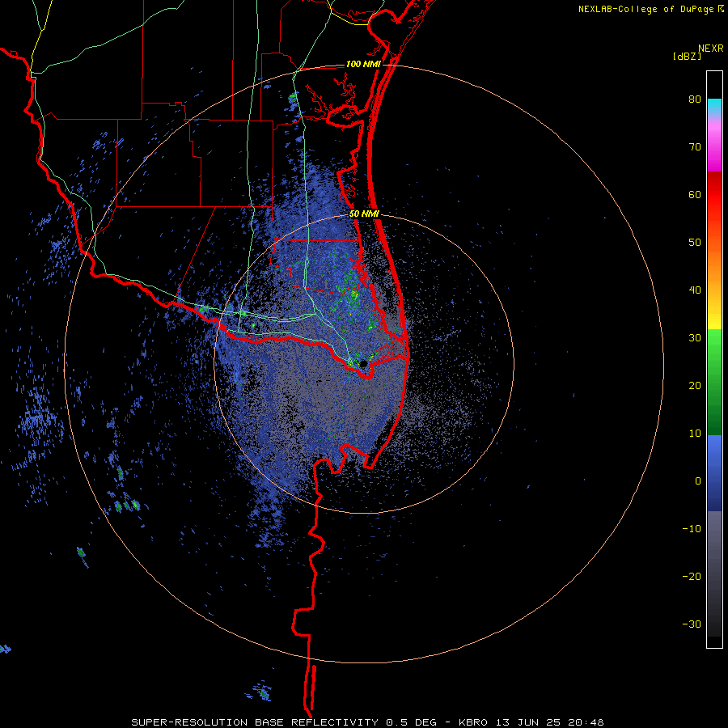Select the 60 value on the dBZ scale

coord(695,194)
